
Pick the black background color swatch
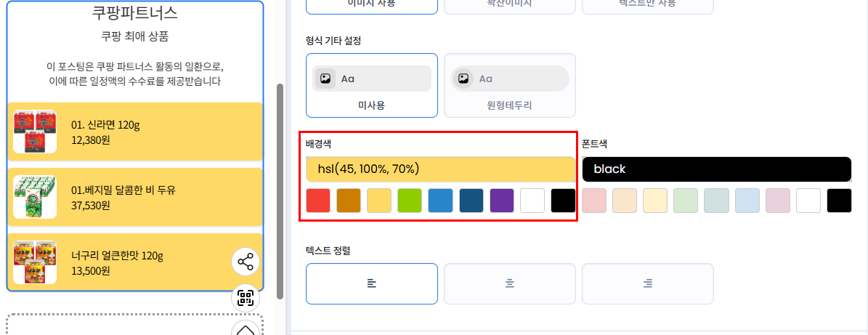(x=563, y=201)
